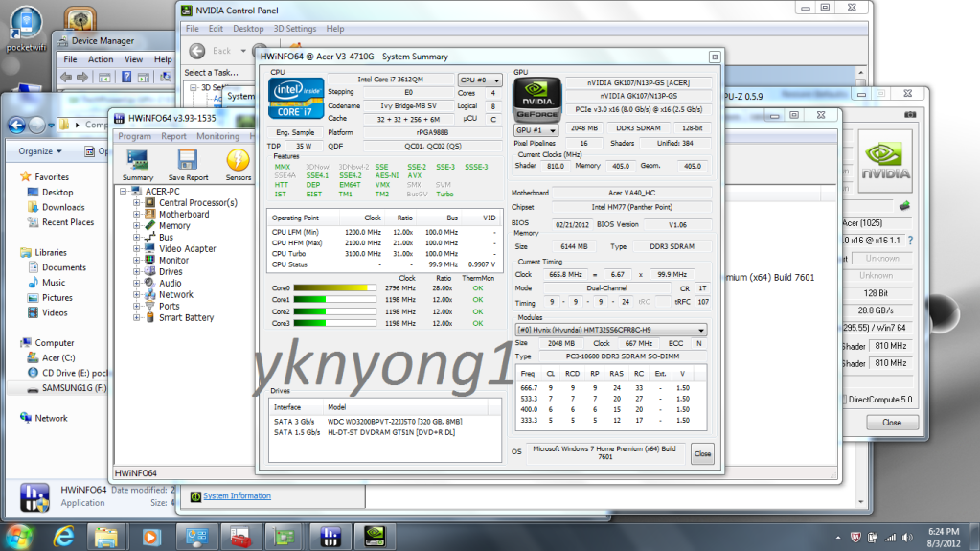Click the Core1 usage bar

(x=334, y=300)
